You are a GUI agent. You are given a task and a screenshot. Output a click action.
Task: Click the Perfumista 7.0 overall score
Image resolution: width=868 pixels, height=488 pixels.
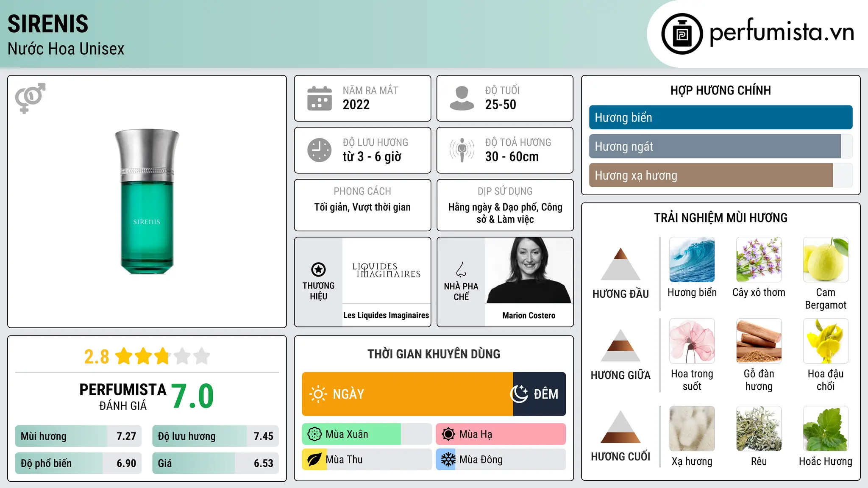click(192, 396)
